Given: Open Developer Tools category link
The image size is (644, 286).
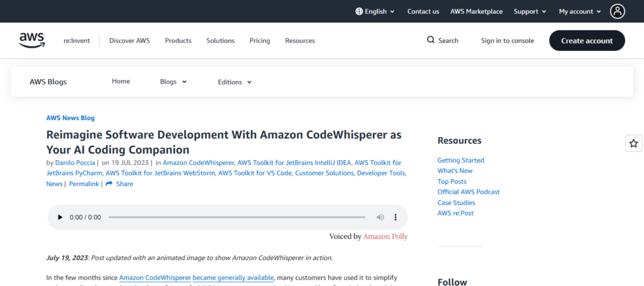Looking at the screenshot, I should point(381,173).
